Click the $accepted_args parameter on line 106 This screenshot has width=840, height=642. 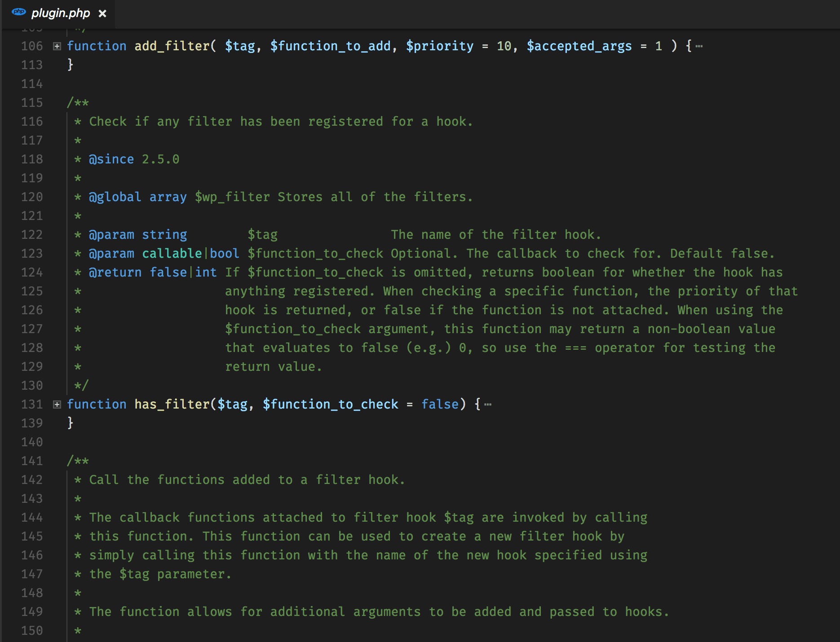(x=579, y=46)
